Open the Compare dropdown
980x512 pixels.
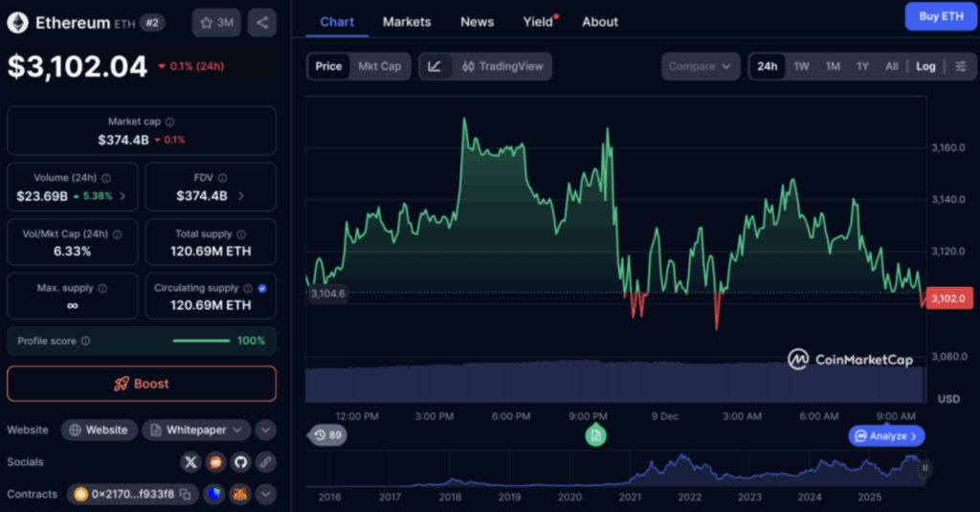(700, 66)
